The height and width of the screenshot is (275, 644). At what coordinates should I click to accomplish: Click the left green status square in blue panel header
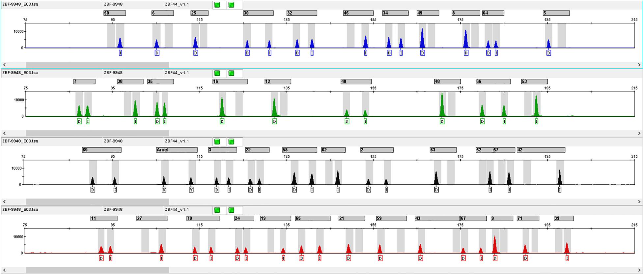point(217,5)
